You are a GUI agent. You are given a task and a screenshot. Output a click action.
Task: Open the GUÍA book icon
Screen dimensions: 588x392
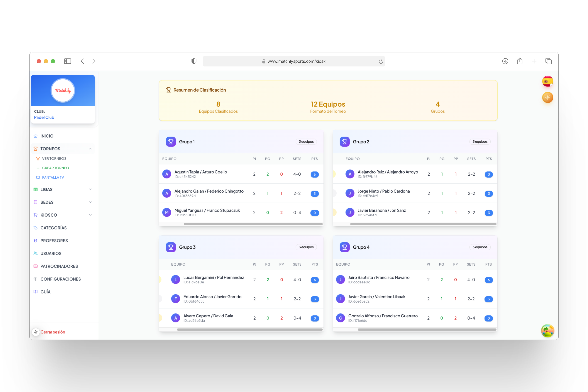[36, 292]
